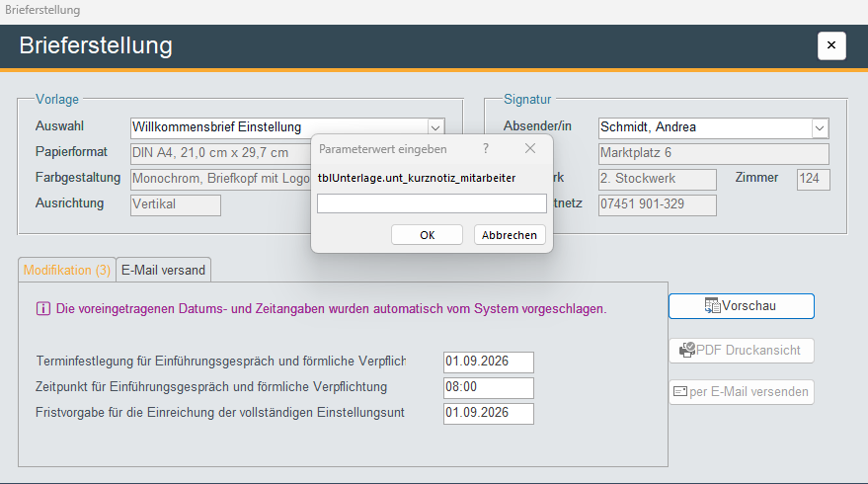Click the per E-Mail versenden button
This screenshot has height=484, width=868.
coord(742,392)
